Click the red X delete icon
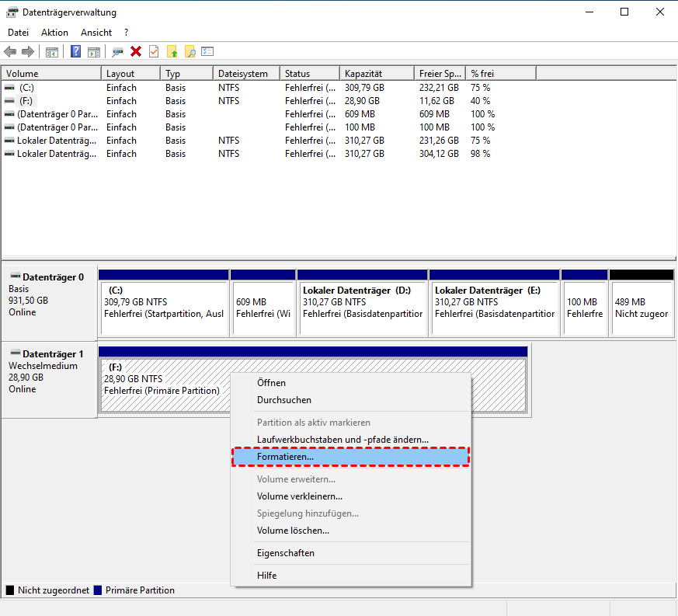 [x=136, y=52]
